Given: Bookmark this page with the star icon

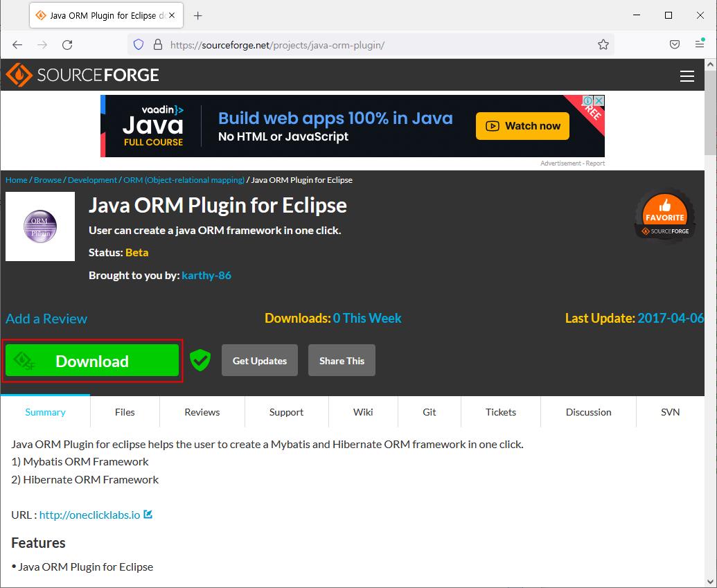Looking at the screenshot, I should [x=603, y=45].
